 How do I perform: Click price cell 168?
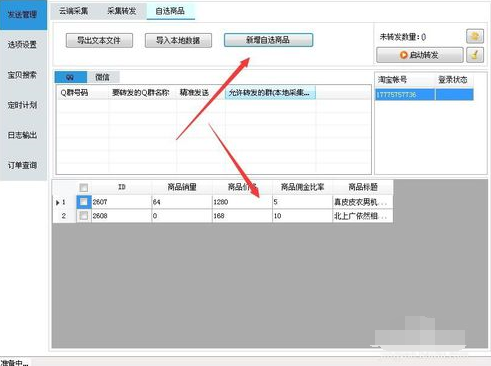[242, 216]
